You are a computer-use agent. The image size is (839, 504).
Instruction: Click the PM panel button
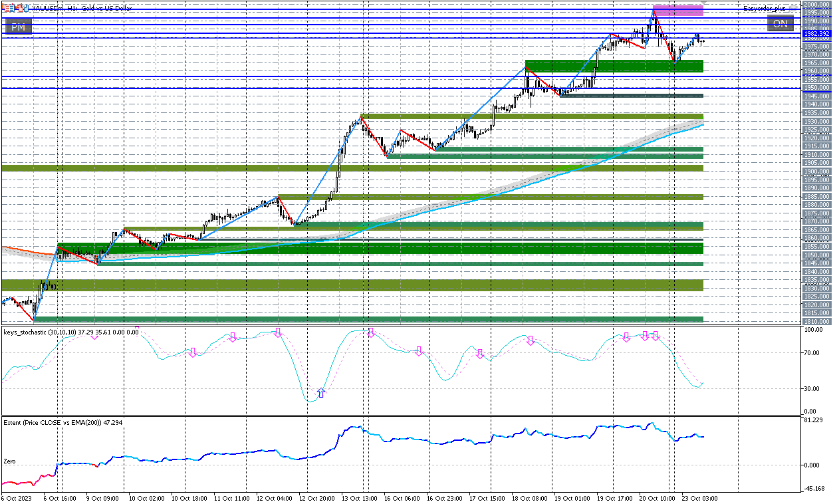point(18,27)
